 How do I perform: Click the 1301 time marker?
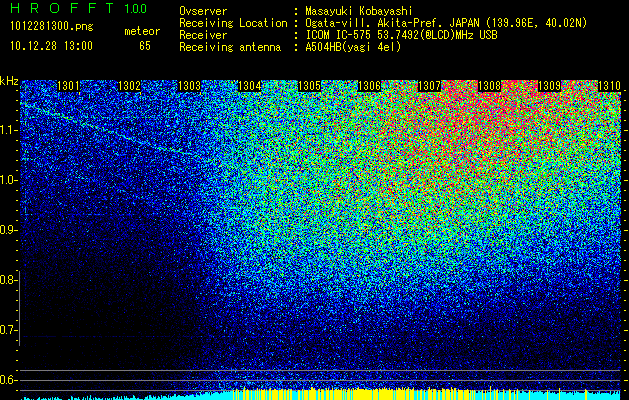(69, 86)
